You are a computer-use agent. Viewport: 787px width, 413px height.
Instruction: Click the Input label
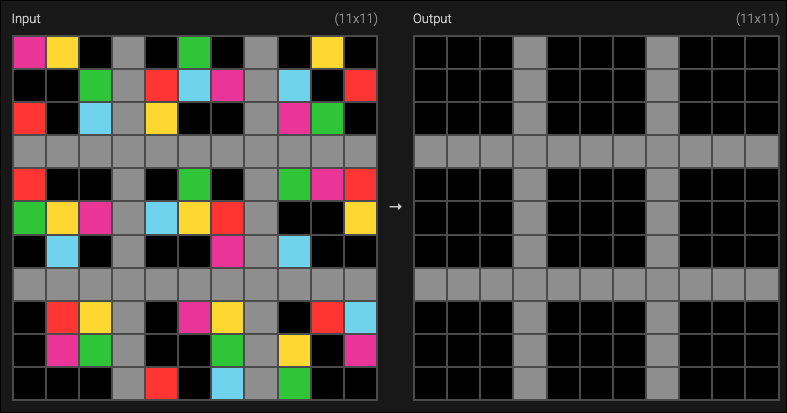pos(26,19)
